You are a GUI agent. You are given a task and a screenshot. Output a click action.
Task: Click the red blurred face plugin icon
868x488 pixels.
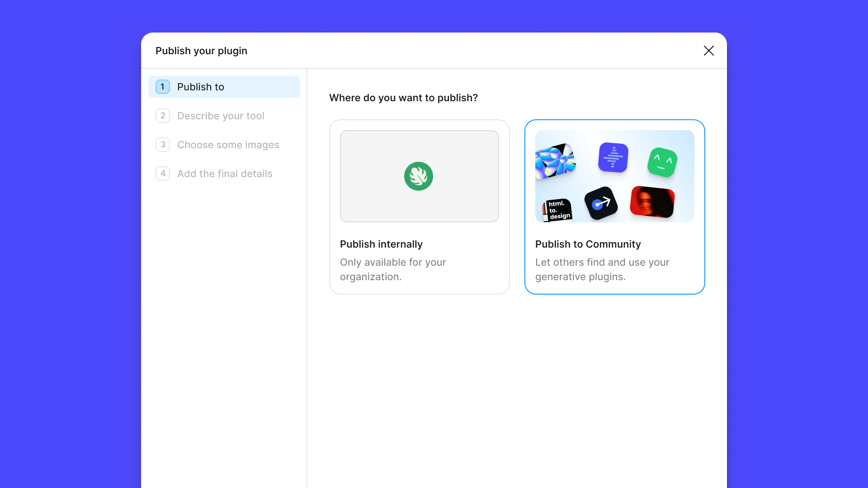click(652, 202)
